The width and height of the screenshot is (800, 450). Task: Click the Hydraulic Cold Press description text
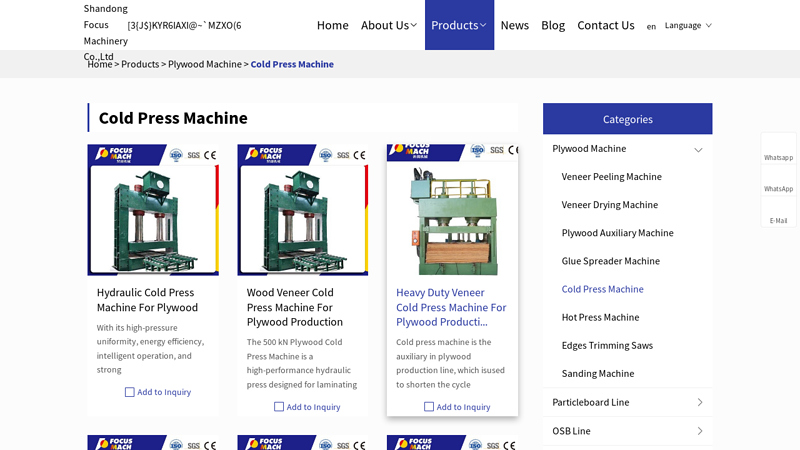tap(151, 348)
